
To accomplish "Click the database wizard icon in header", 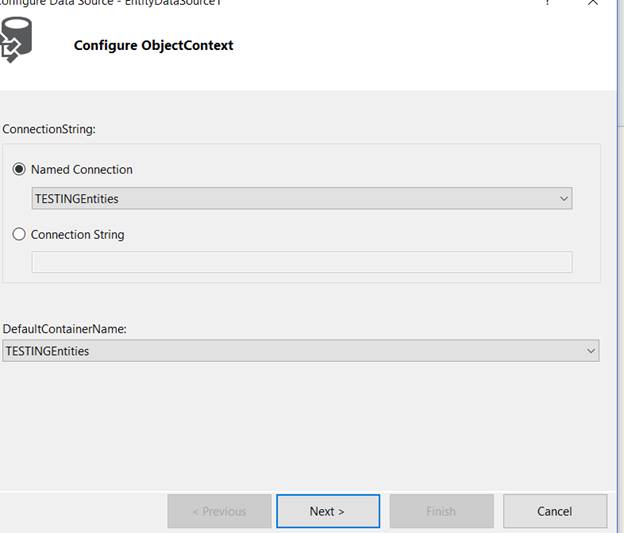I will [16, 40].
